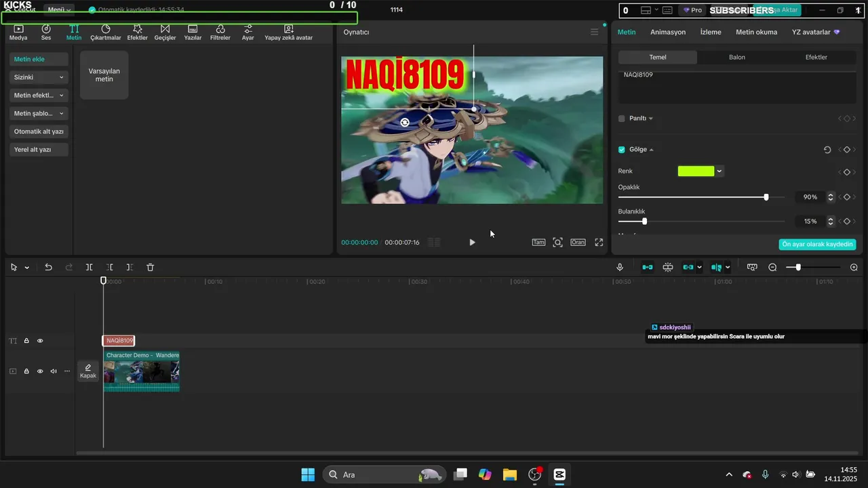The image size is (868, 488).
Task: Click the trim left of playhead tool
Action: pos(109,267)
